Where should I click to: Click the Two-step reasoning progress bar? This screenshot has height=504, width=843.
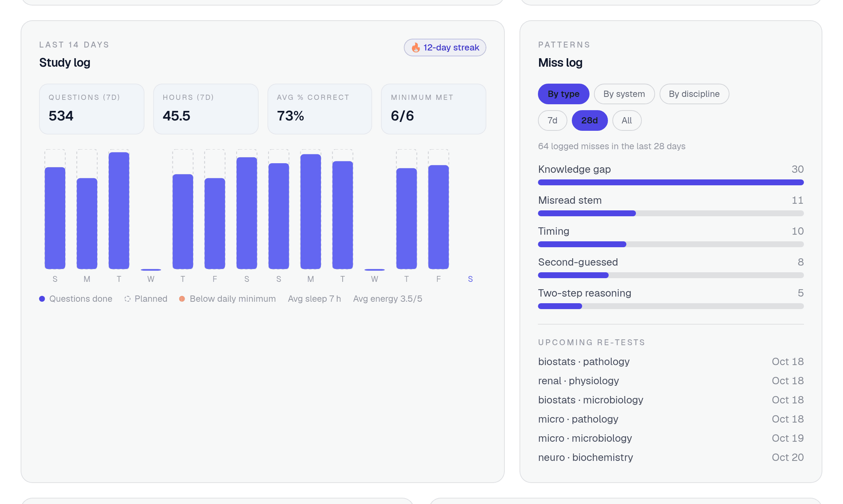coord(671,306)
